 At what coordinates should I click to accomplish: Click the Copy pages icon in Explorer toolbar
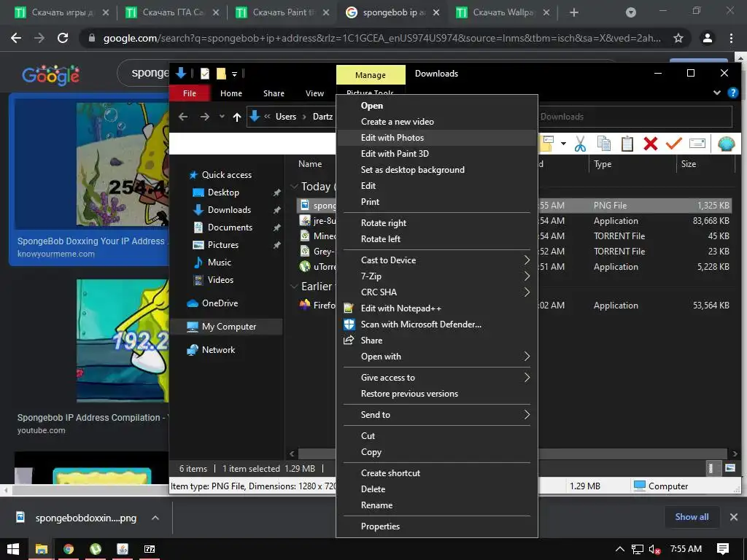(x=603, y=144)
